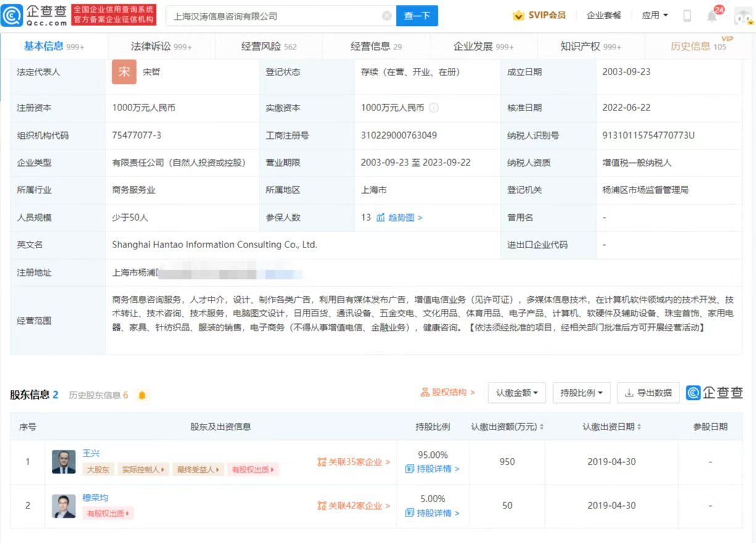Click the 查一下 search button
Image resolution: width=756 pixels, height=543 pixels.
click(x=417, y=16)
